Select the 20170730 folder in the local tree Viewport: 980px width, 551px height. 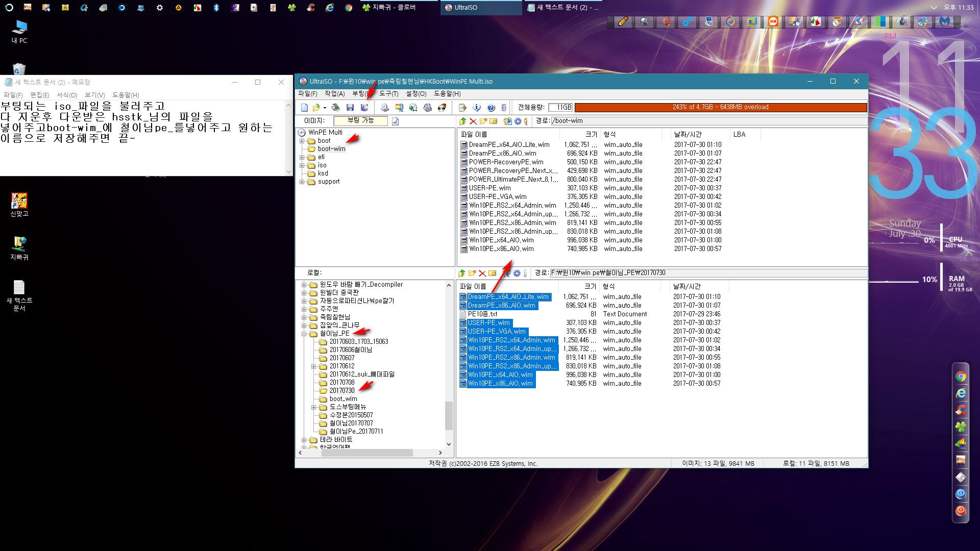[342, 391]
